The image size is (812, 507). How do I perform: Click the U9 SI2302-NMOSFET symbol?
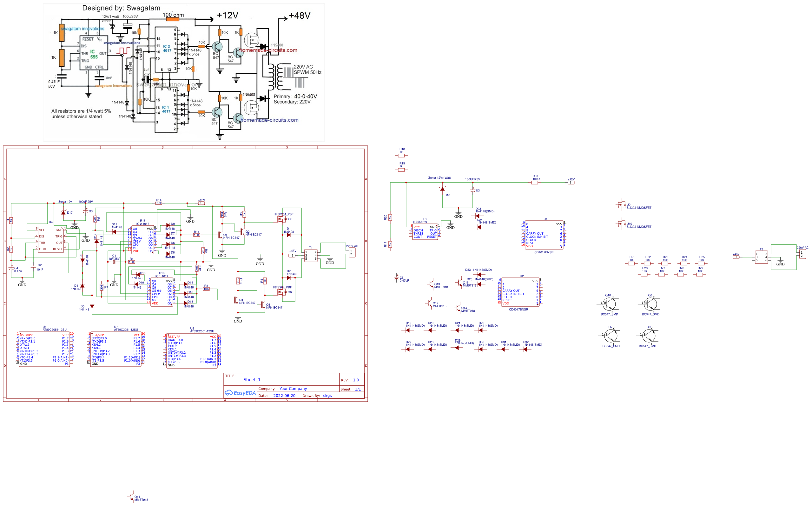point(621,204)
